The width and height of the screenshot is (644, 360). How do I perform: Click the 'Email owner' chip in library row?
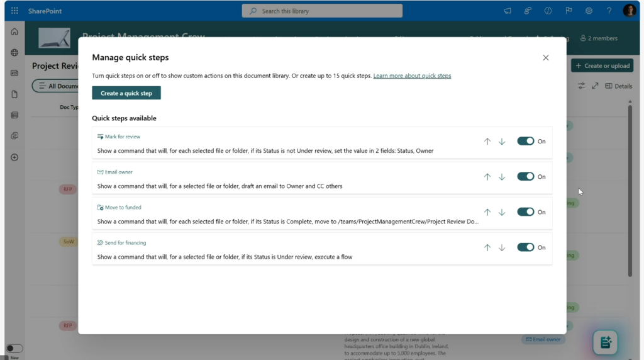point(543,339)
